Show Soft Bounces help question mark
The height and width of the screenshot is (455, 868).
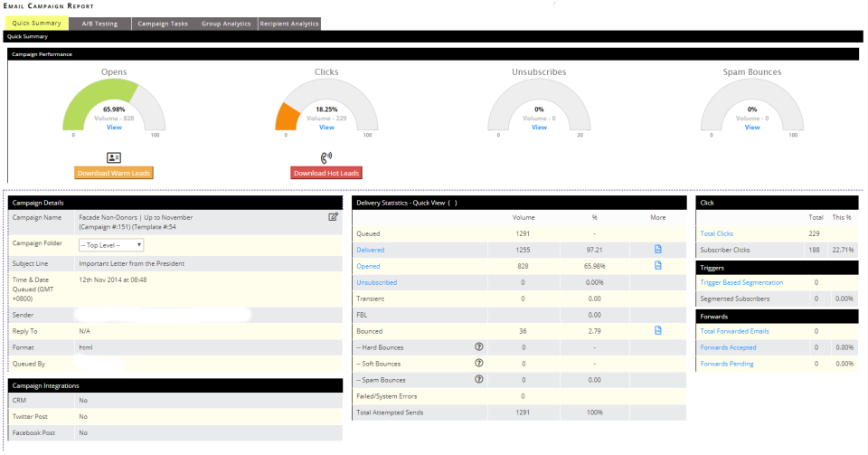[x=479, y=363]
